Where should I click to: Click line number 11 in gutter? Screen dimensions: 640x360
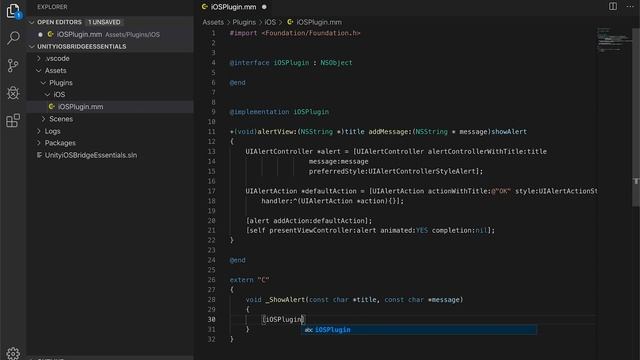pos(211,132)
